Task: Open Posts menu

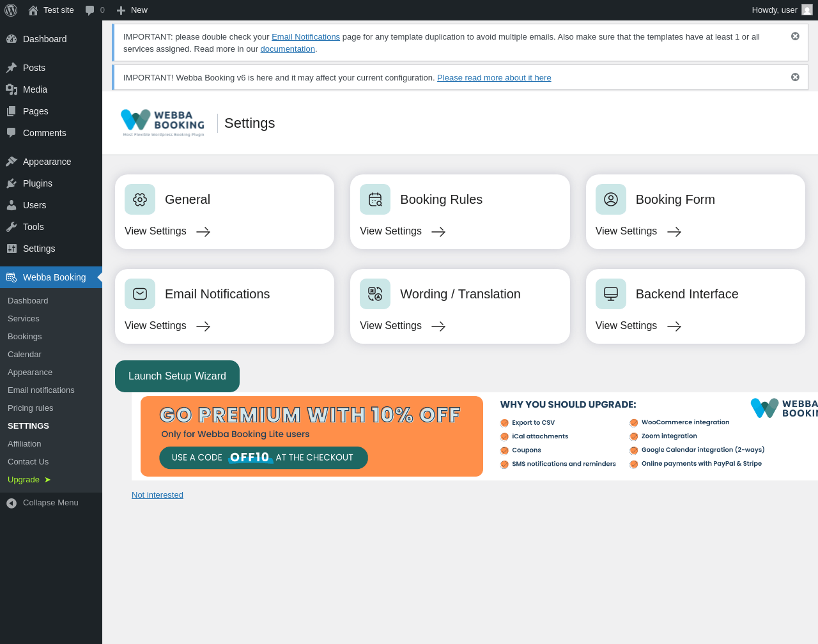Action: [x=51, y=68]
